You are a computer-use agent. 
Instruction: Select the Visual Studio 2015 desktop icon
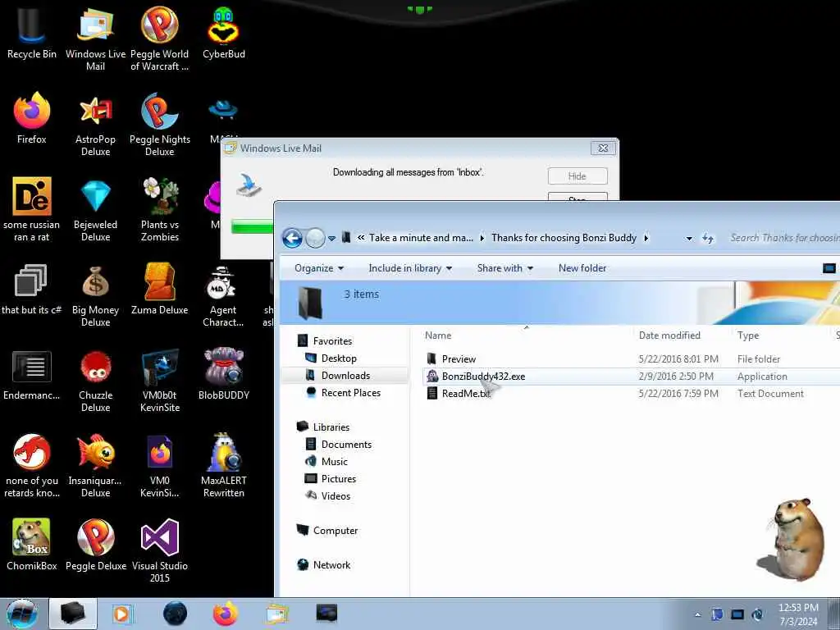[160, 550]
